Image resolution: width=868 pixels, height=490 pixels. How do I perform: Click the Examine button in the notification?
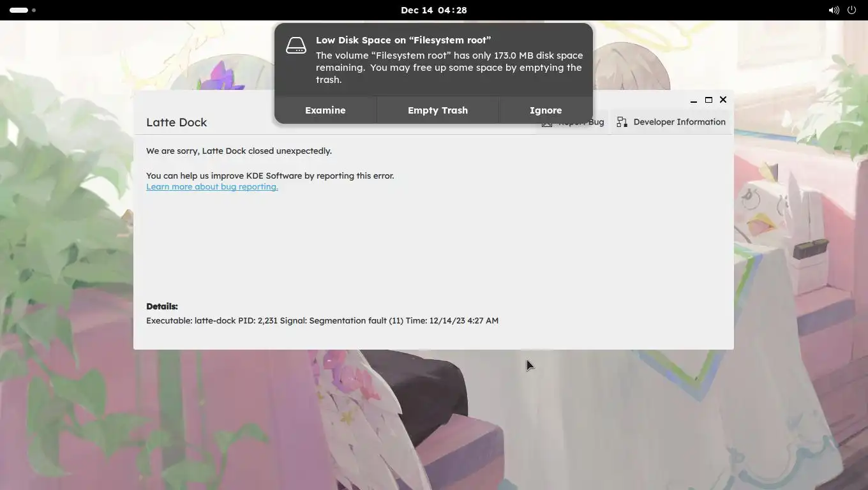click(325, 110)
